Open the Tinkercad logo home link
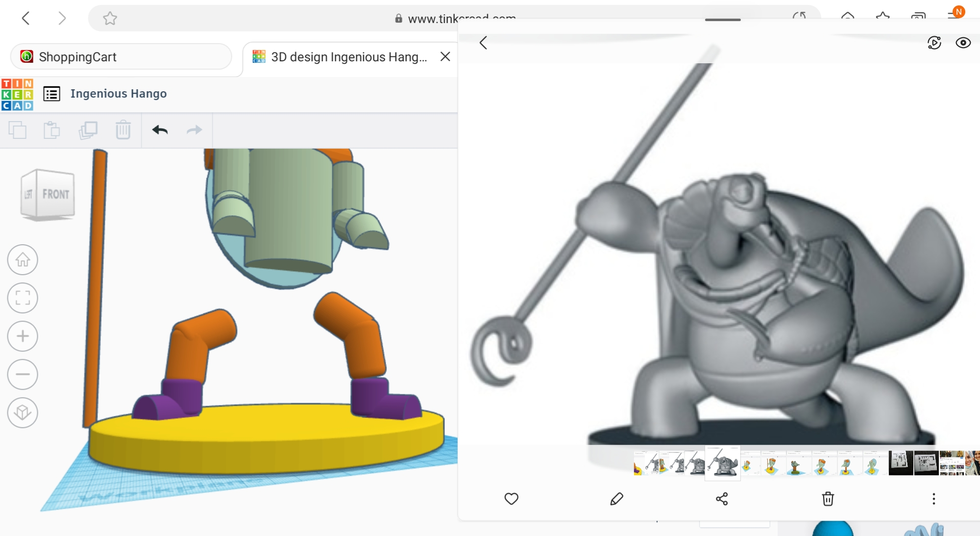Screen dimensions: 980x536 click(17, 94)
